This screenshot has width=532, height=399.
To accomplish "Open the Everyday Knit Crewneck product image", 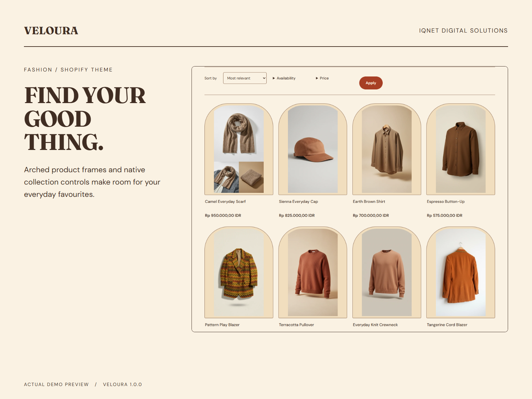I will [x=387, y=272].
